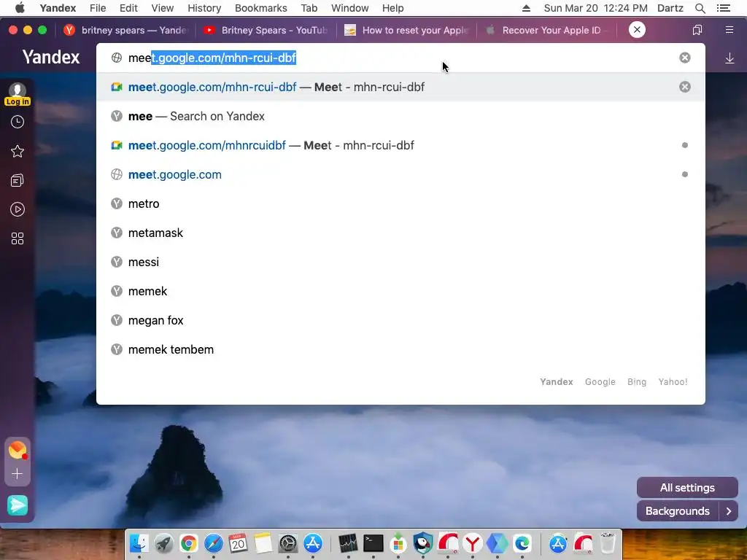Open the File menu
The width and height of the screenshot is (747, 560).
coord(98,8)
